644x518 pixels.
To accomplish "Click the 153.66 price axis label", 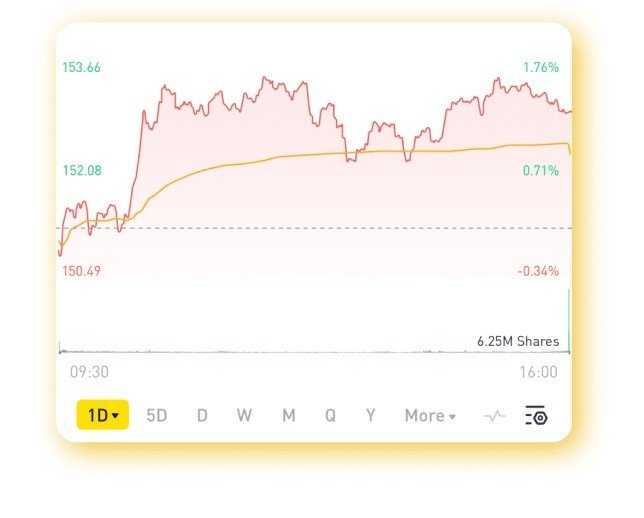I will coord(82,68).
